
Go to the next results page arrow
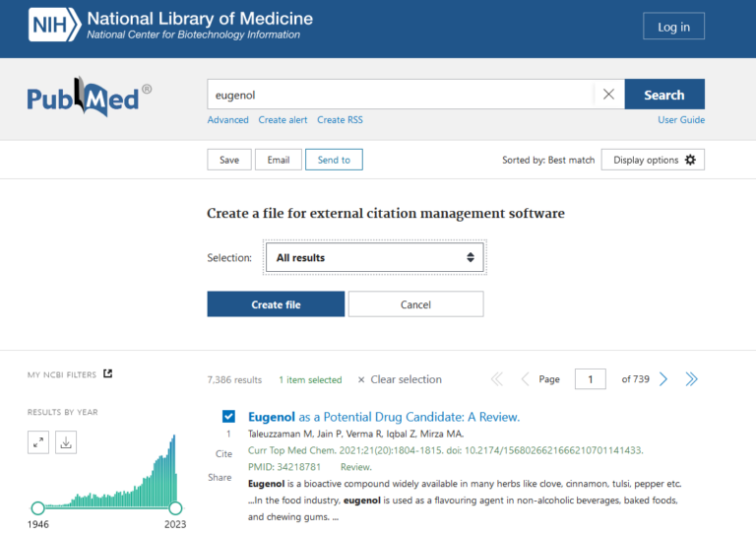(x=663, y=379)
